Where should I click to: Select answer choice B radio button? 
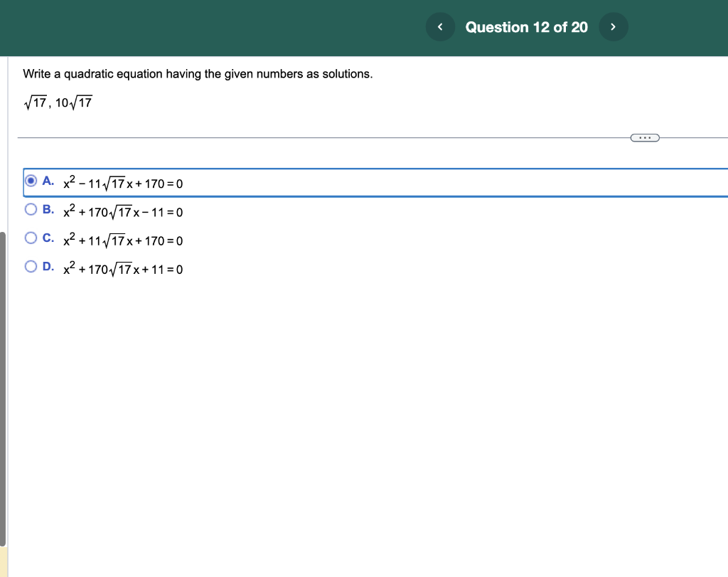pyautogui.click(x=31, y=209)
